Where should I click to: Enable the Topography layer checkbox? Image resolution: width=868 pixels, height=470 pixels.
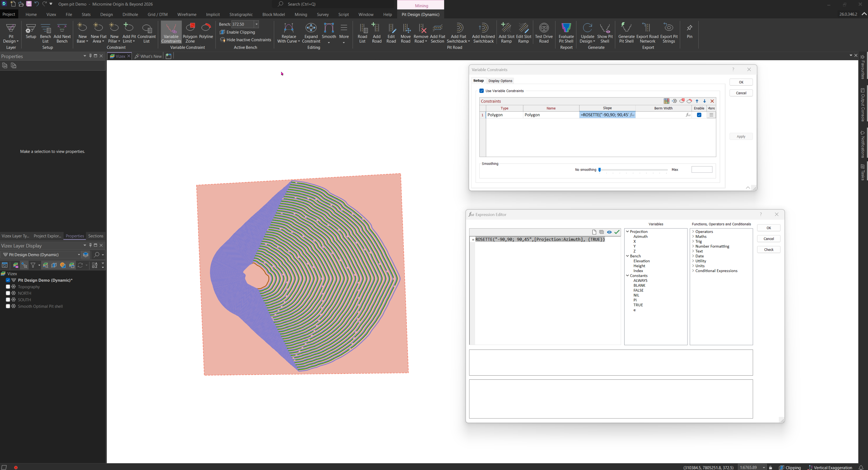(x=8, y=287)
